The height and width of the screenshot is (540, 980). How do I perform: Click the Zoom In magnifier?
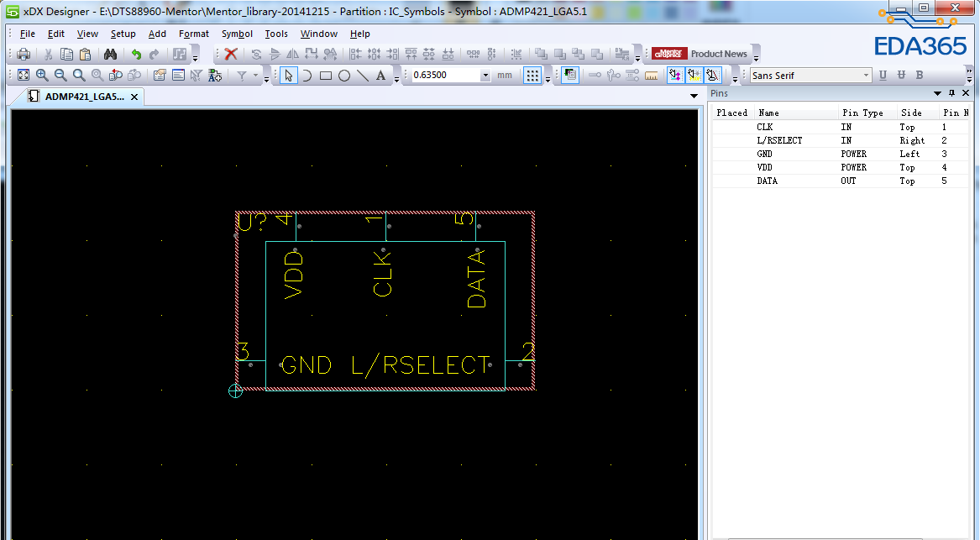coord(42,75)
